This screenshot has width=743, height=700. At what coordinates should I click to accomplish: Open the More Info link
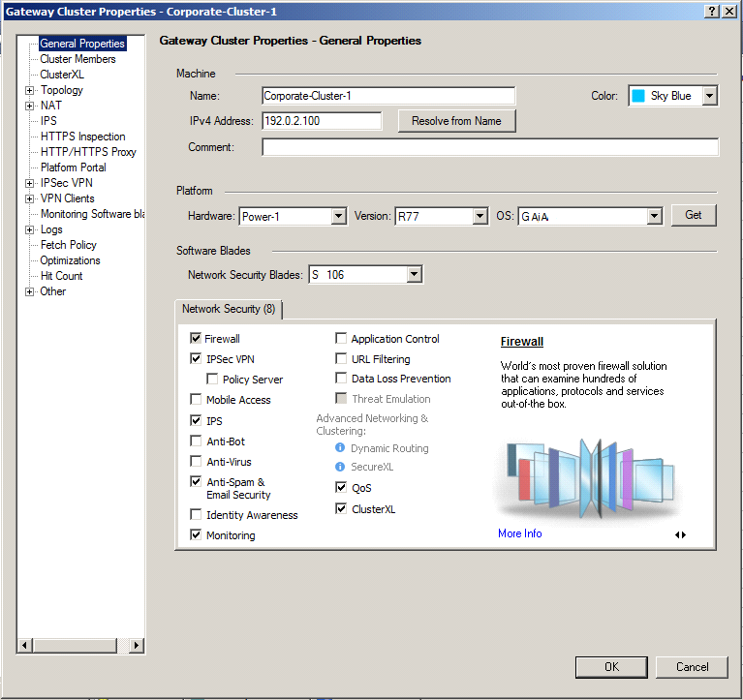(520, 533)
